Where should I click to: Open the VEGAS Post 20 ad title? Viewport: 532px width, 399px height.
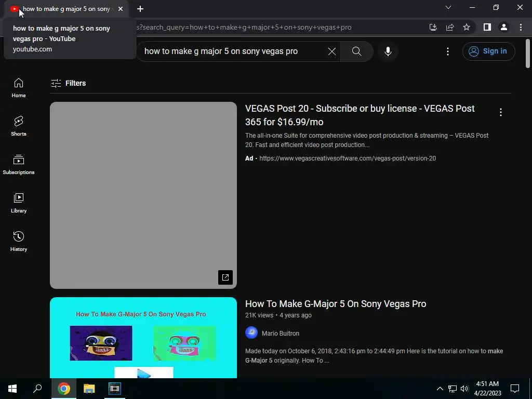click(360, 115)
